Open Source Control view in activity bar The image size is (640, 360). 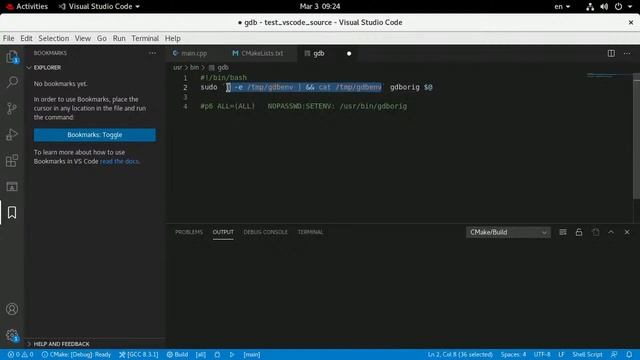point(12,109)
